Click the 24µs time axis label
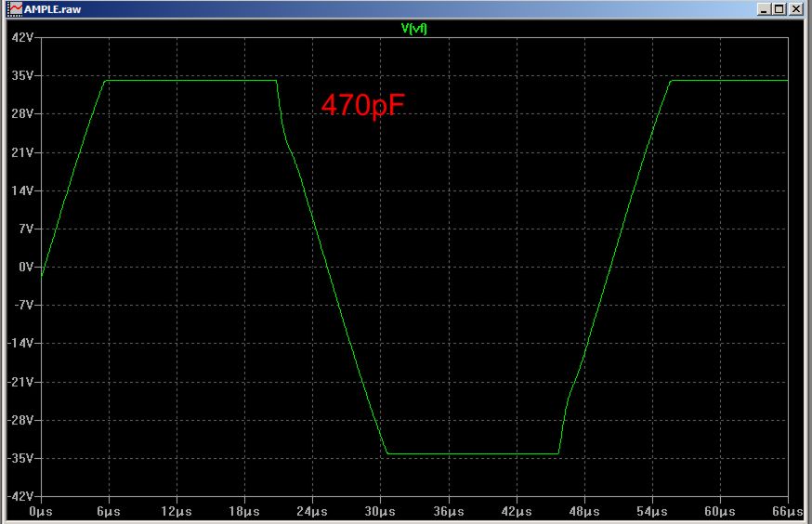 (312, 512)
